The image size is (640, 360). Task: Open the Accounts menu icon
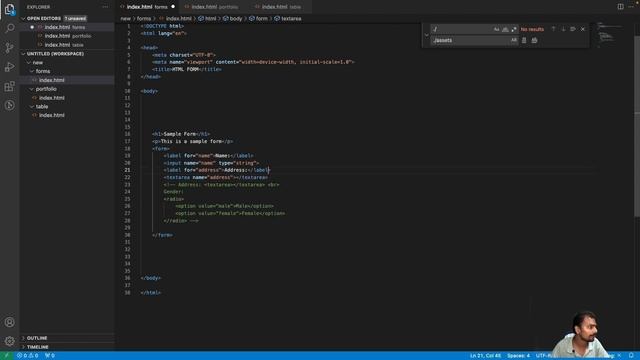pos(9,322)
